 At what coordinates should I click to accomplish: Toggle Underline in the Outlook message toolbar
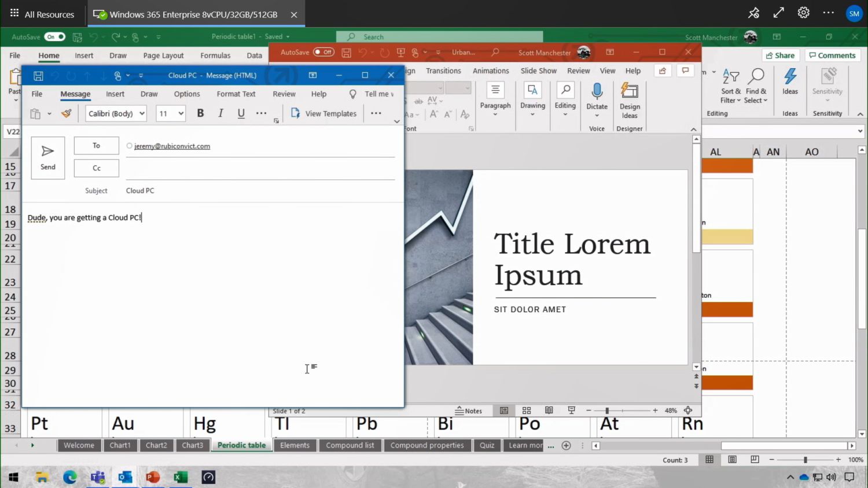tap(241, 113)
